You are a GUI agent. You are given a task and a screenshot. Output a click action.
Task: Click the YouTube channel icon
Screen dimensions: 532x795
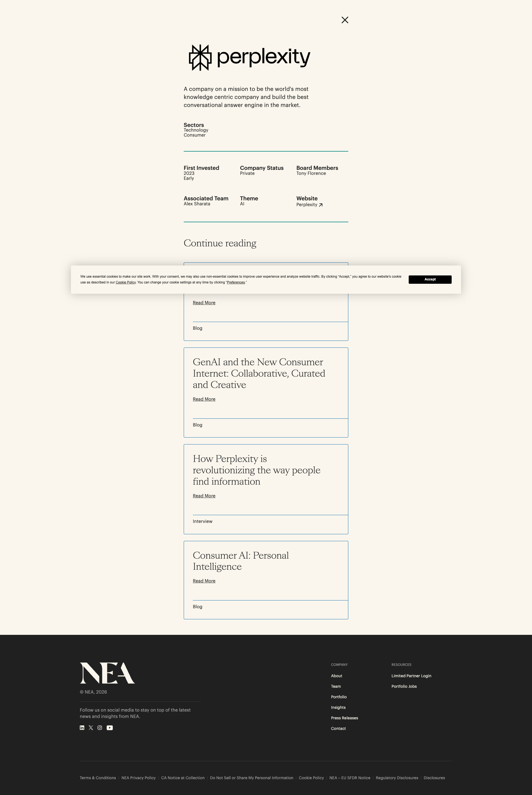point(109,727)
